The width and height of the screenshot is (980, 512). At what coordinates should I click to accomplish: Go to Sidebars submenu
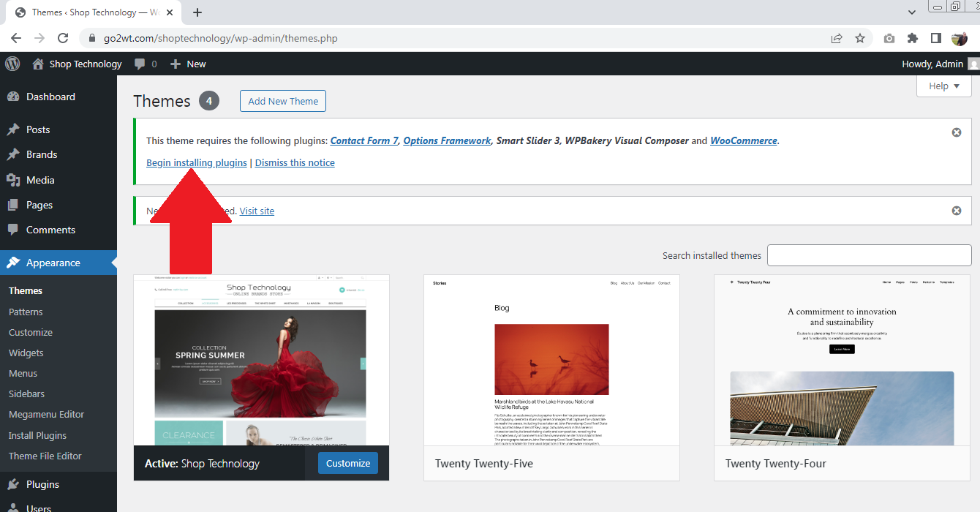click(x=27, y=394)
